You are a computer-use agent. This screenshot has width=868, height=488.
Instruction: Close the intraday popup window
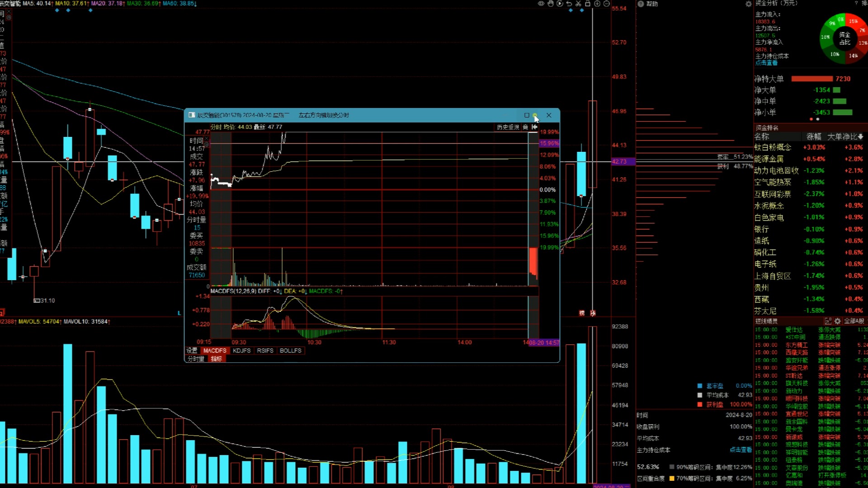tap(549, 115)
